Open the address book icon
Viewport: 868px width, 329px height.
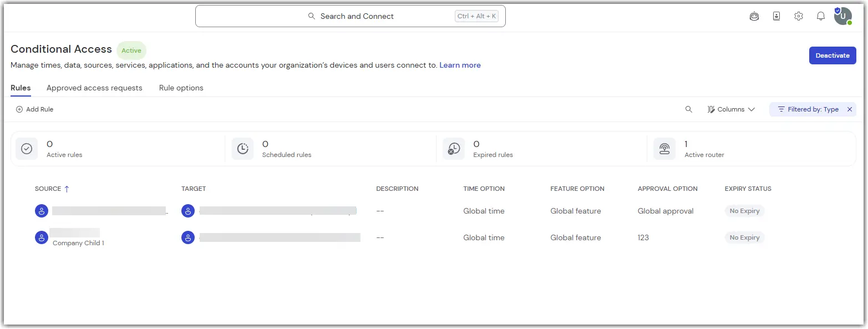[776, 16]
